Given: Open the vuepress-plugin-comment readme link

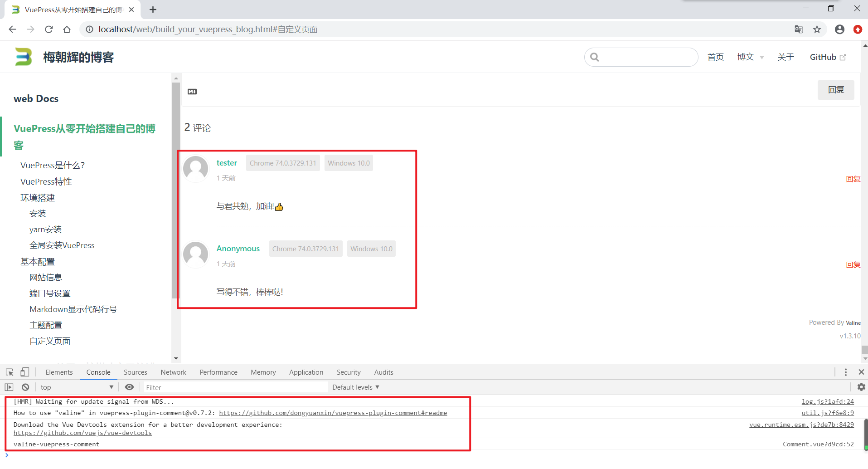Looking at the screenshot, I should (x=333, y=413).
